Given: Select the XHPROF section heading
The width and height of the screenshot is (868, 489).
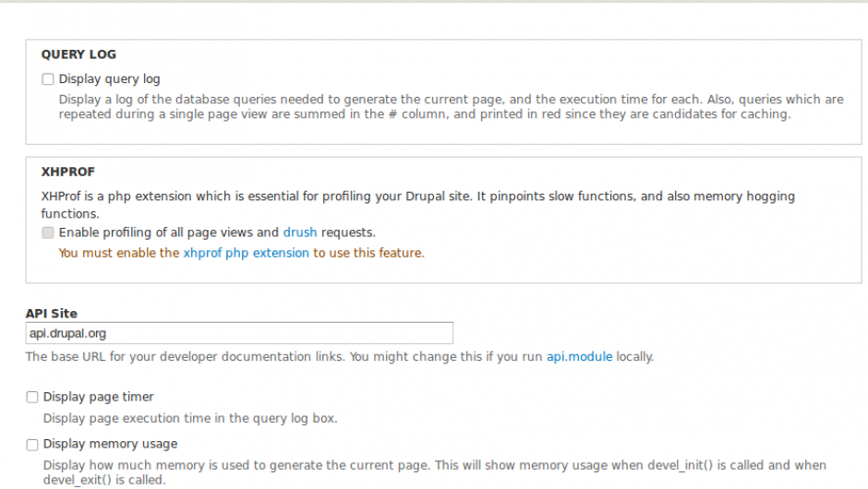Looking at the screenshot, I should [68, 172].
